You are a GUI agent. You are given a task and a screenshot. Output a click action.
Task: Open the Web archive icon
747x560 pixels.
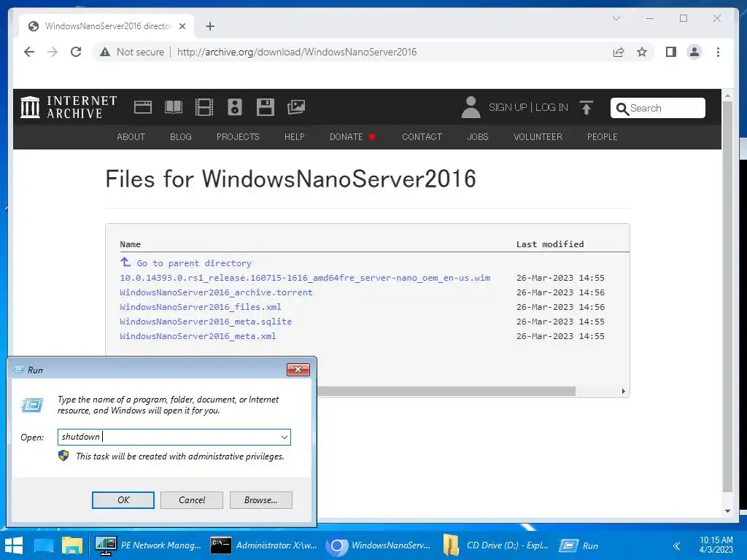143,107
